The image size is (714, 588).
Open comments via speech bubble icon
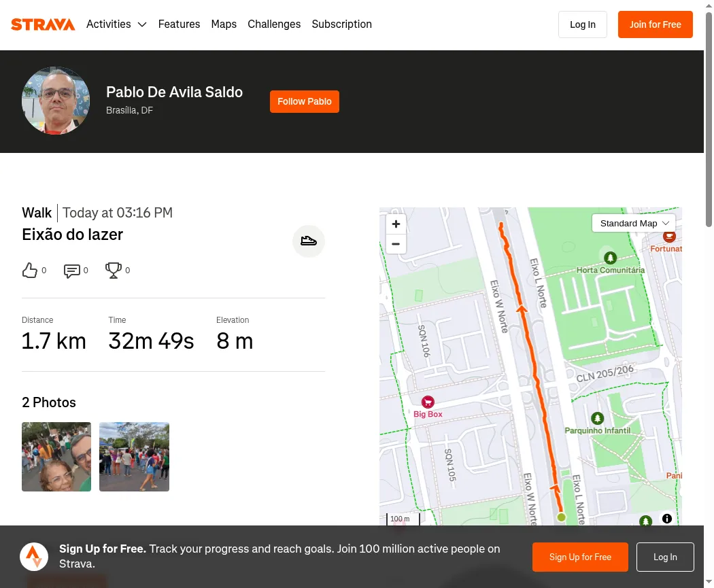point(71,271)
